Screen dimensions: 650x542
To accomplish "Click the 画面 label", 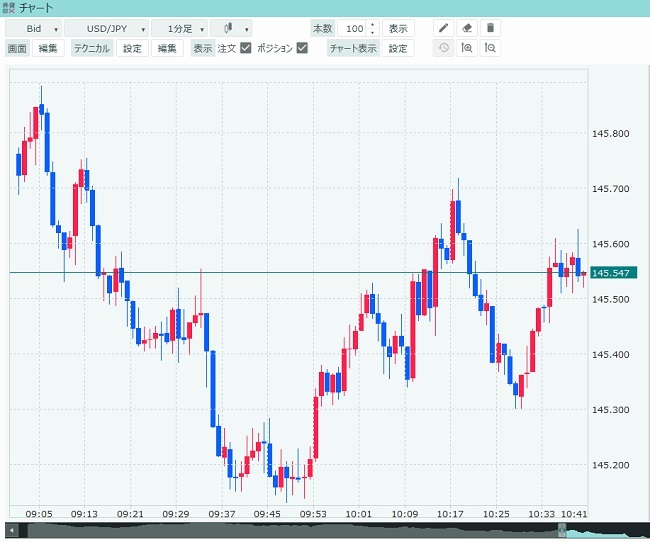I will 17,49.
